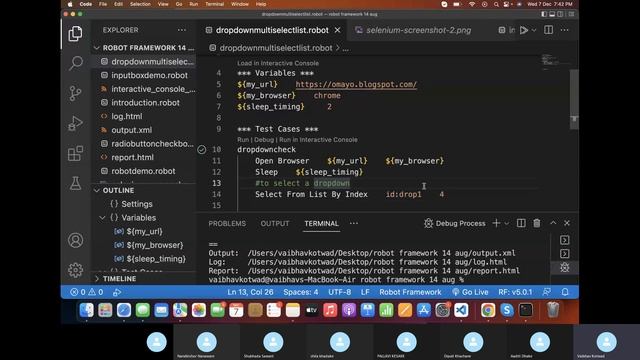This screenshot has width=640, height=360.
Task: Select the debug terminal instance icon
Action: pos(564,268)
